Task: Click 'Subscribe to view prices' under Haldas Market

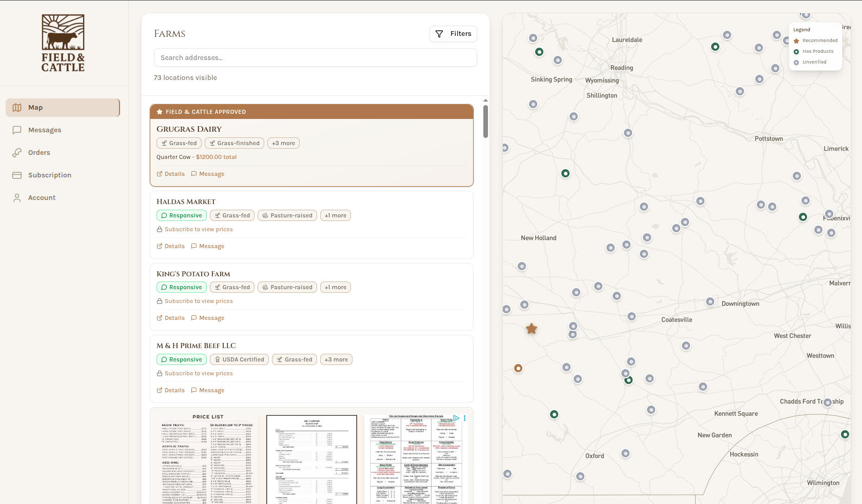Action: click(195, 229)
